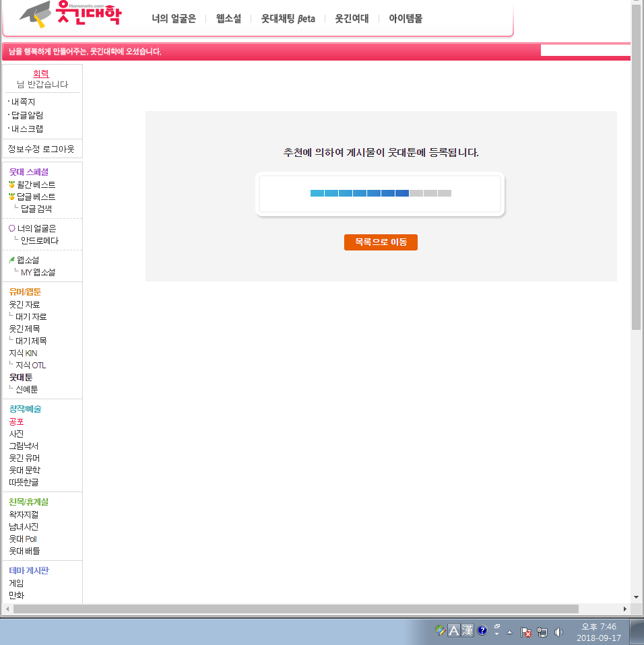Open the bold 웃대툰 board
644x645 pixels.
21,377
